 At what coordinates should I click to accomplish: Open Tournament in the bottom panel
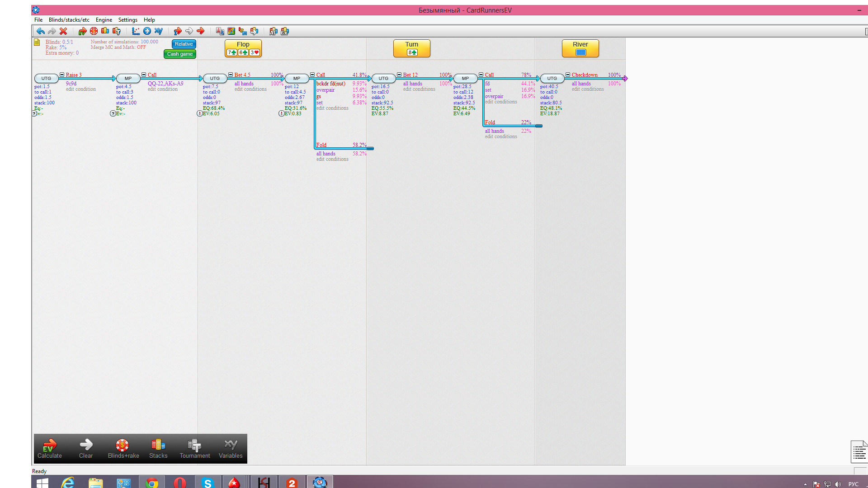(x=195, y=449)
